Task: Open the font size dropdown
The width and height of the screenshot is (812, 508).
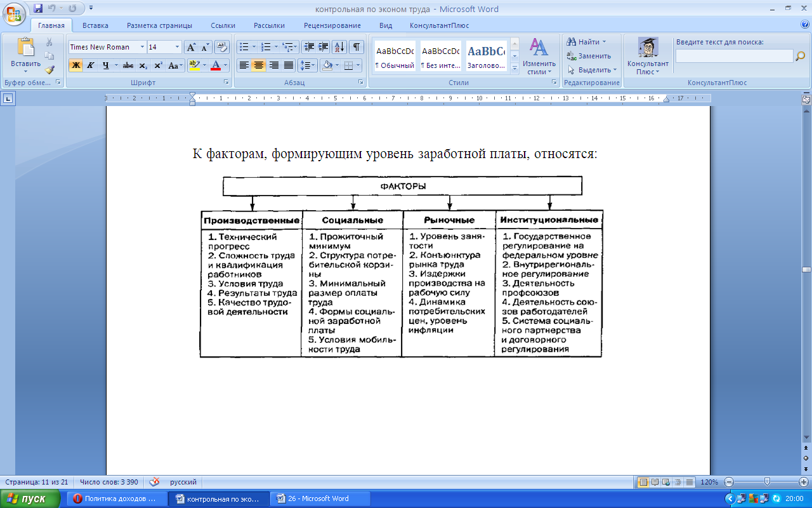Action: [x=177, y=47]
